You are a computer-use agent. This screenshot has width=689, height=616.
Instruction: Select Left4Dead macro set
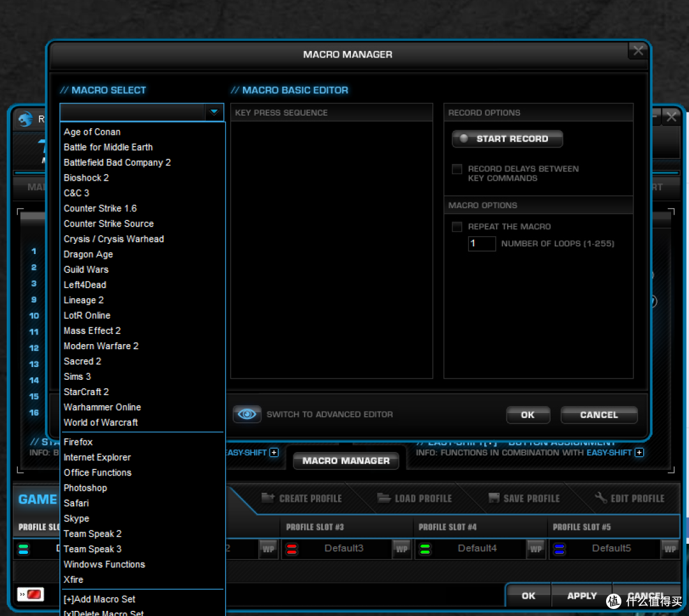tap(85, 285)
